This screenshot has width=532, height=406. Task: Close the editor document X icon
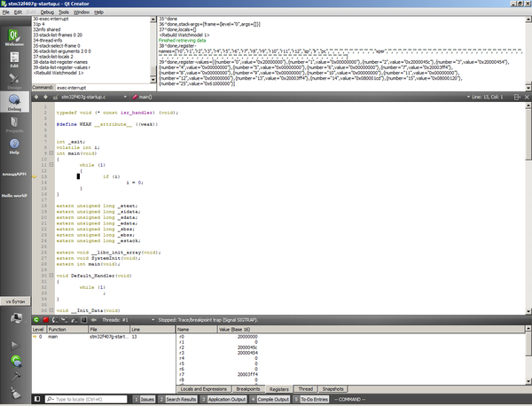(x=527, y=97)
